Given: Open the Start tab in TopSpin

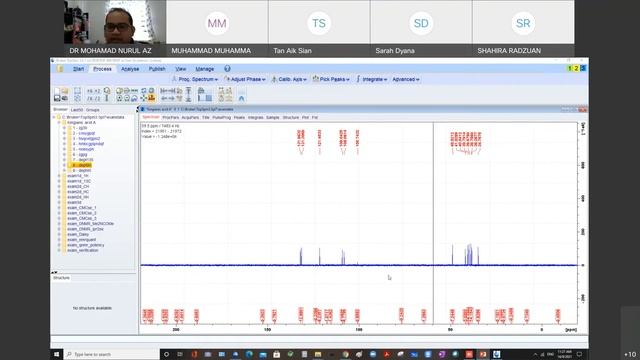Looking at the screenshot, I should click(x=78, y=69).
